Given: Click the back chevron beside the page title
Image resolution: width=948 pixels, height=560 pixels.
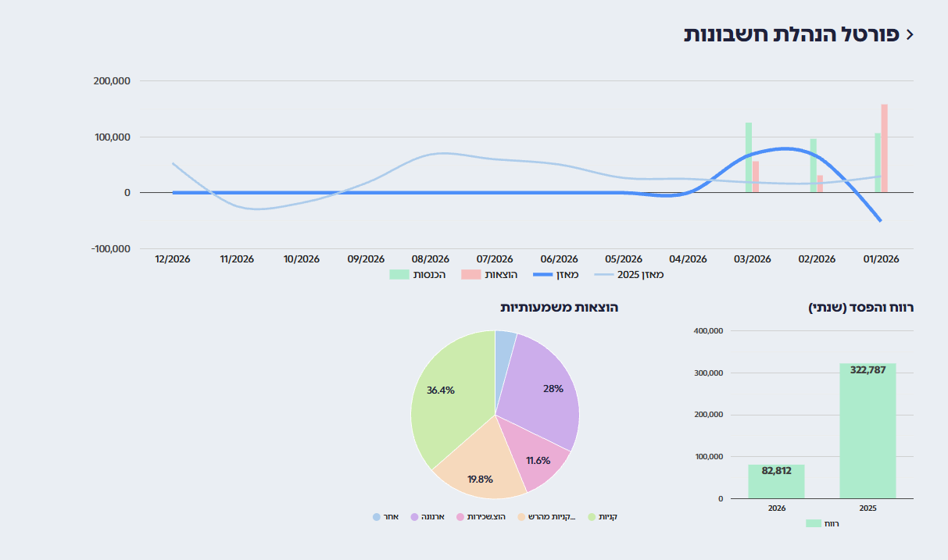Looking at the screenshot, I should pos(909,34).
